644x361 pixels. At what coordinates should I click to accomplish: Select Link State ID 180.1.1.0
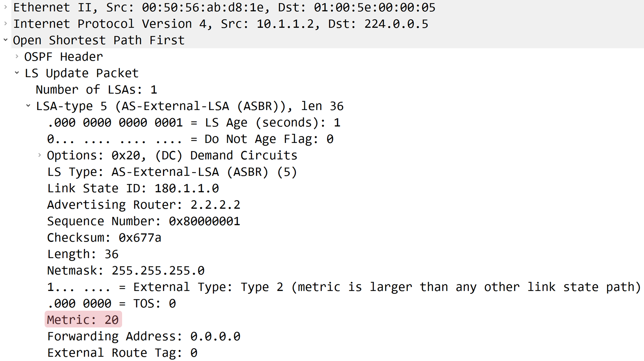click(133, 188)
